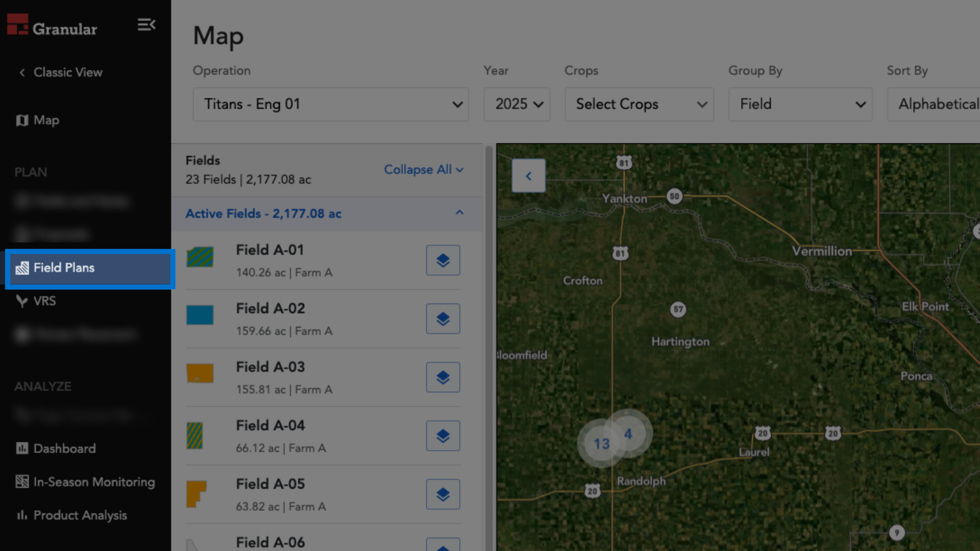Screen dimensions: 980x551
Task: Hide the fields panel with the arrow button
Action: coord(528,176)
